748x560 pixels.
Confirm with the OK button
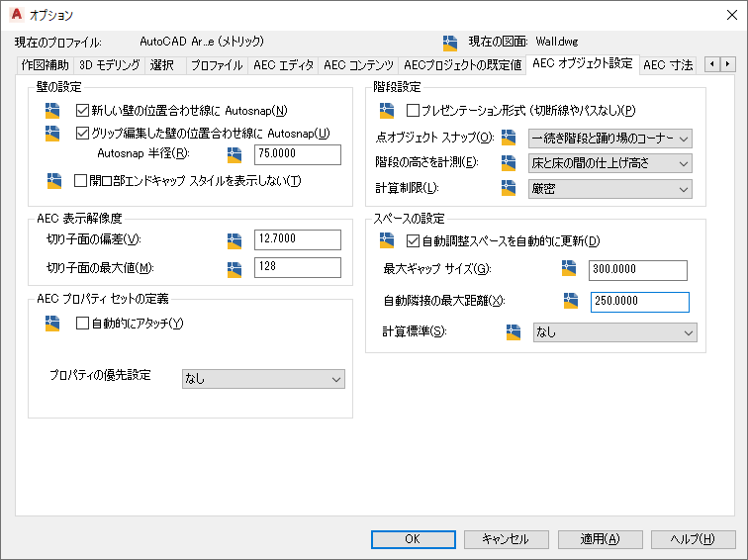click(x=414, y=539)
